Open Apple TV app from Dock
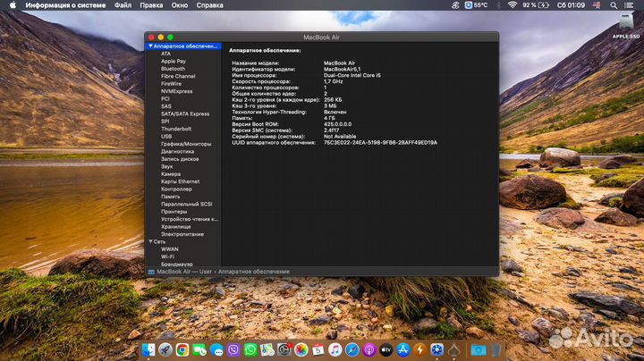This screenshot has height=361, width=644. click(386, 350)
